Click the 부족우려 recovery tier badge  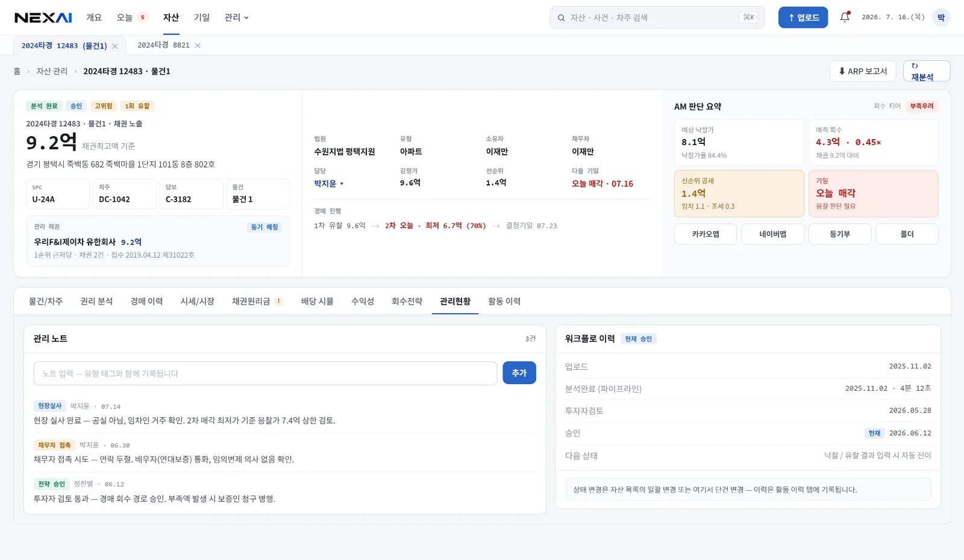tap(922, 106)
